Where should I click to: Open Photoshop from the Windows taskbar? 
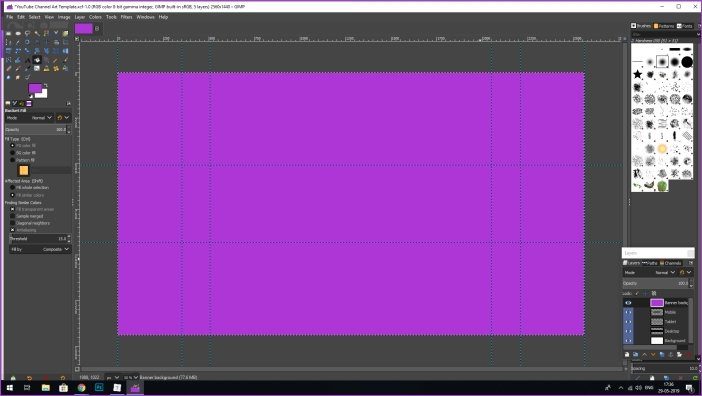(99, 387)
